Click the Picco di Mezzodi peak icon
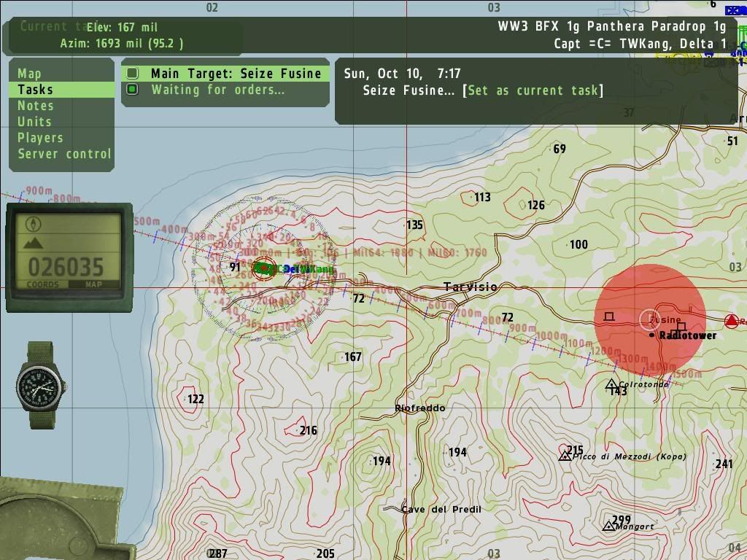Screen dimensions: 747x560 pos(564,456)
